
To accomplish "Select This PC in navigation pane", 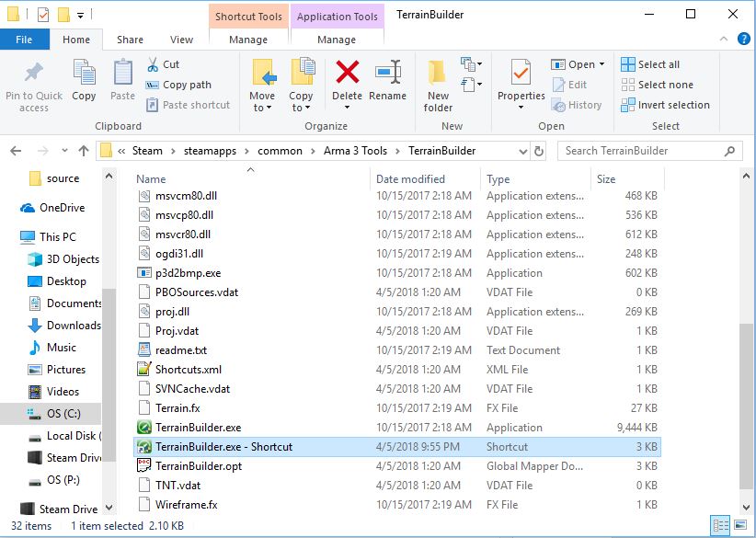I will click(x=48, y=237).
